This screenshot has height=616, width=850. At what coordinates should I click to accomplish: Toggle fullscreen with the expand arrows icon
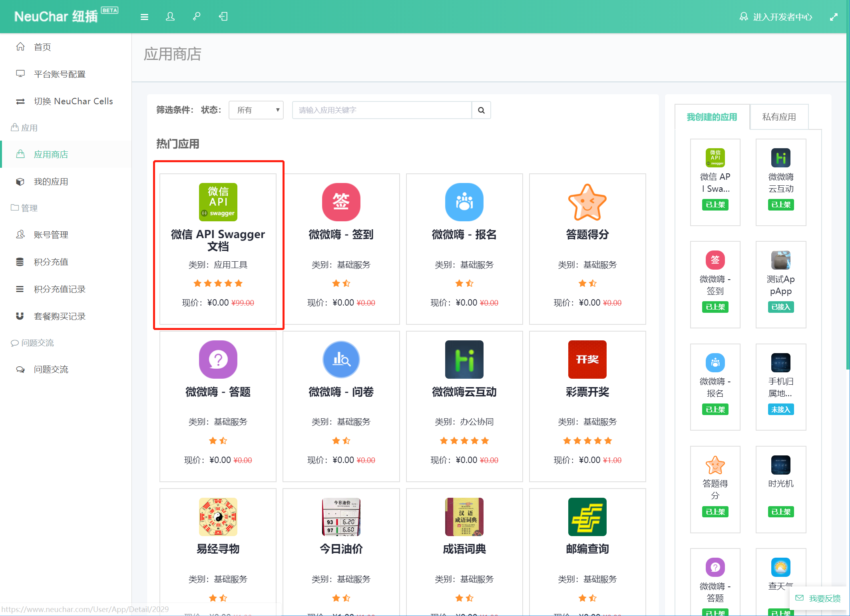pyautogui.click(x=834, y=17)
